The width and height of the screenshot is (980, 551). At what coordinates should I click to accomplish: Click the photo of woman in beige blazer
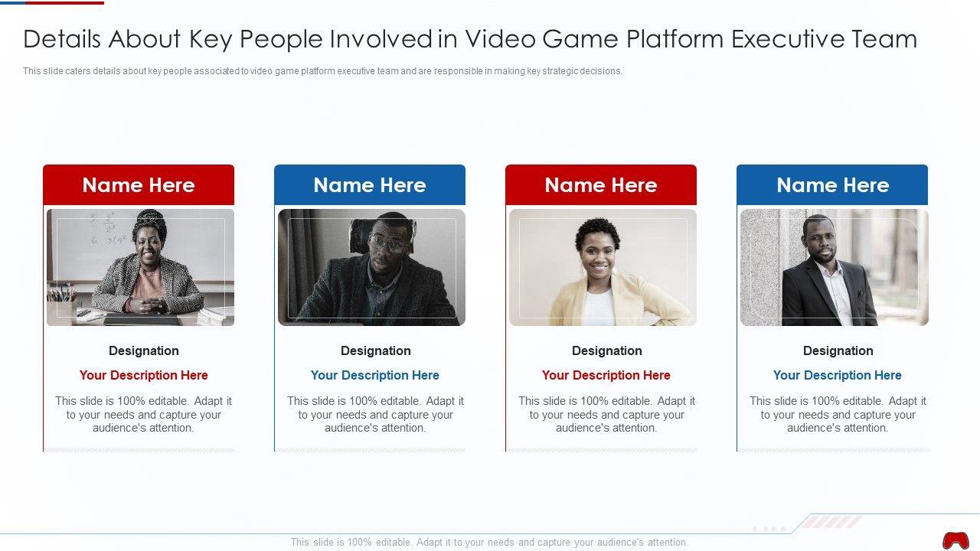click(603, 267)
